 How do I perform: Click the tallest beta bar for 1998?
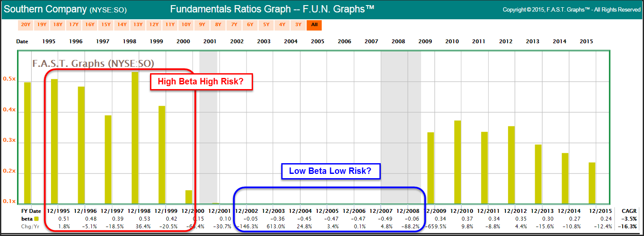coord(135,137)
